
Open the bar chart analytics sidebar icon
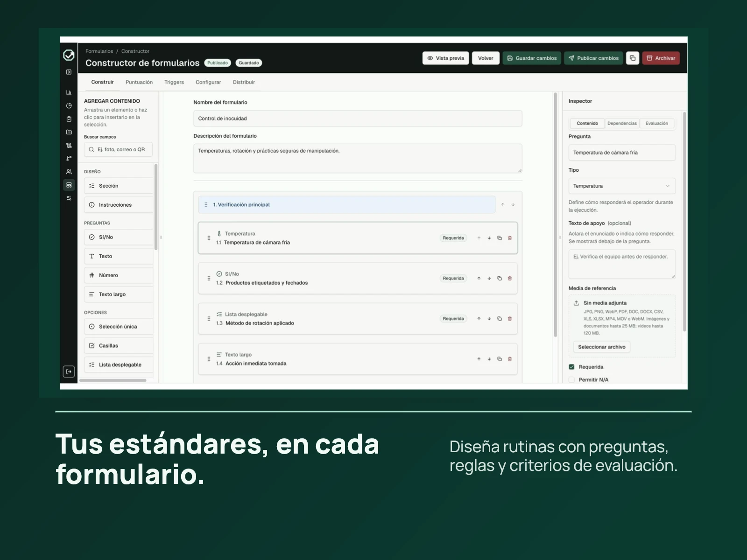point(69,92)
